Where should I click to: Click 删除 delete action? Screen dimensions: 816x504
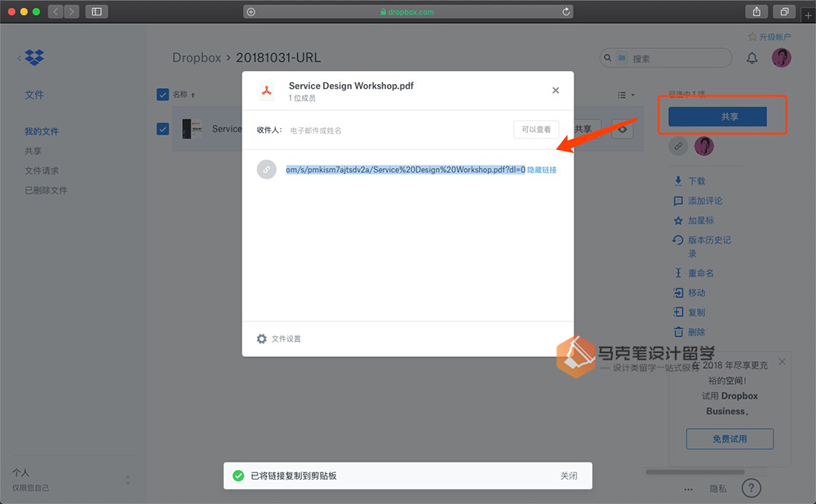(x=690, y=333)
